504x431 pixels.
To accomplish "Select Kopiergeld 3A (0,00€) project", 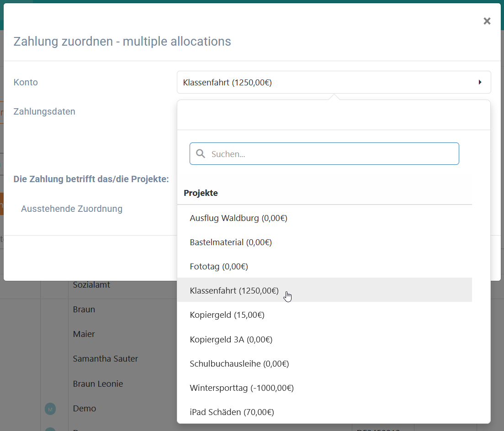I will pyautogui.click(x=324, y=340).
